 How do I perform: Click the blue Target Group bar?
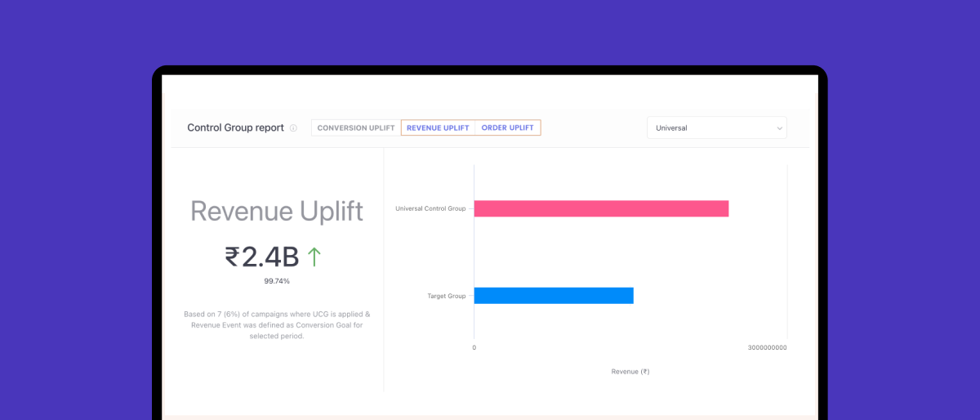[x=554, y=296]
